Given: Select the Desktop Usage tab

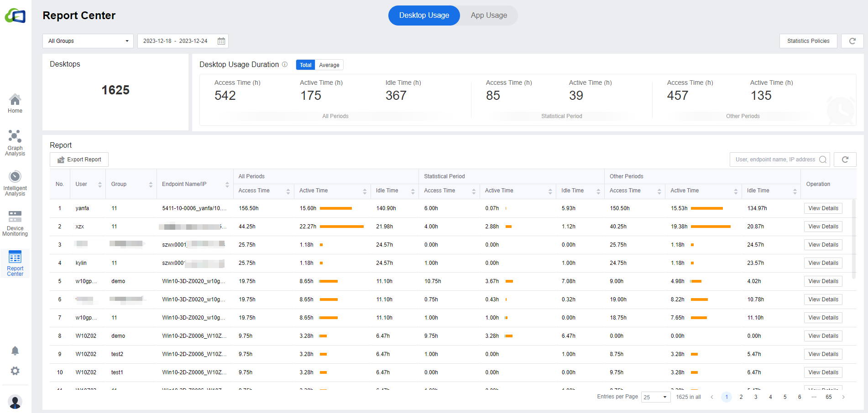Looking at the screenshot, I should (424, 15).
